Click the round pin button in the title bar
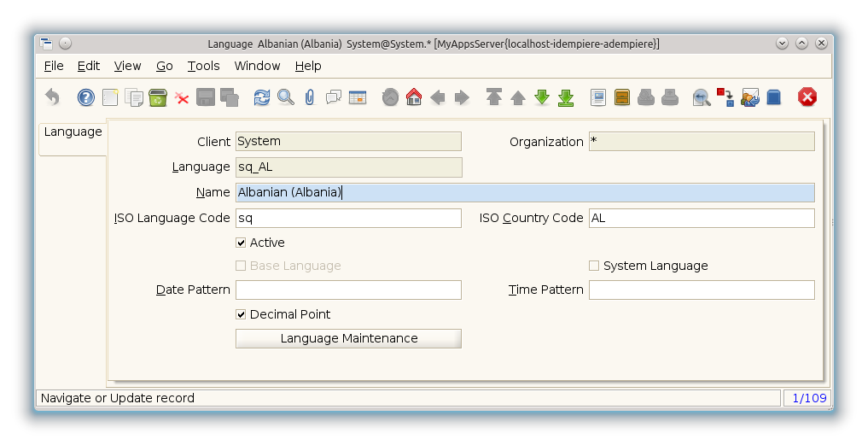868x445 pixels. click(66, 44)
